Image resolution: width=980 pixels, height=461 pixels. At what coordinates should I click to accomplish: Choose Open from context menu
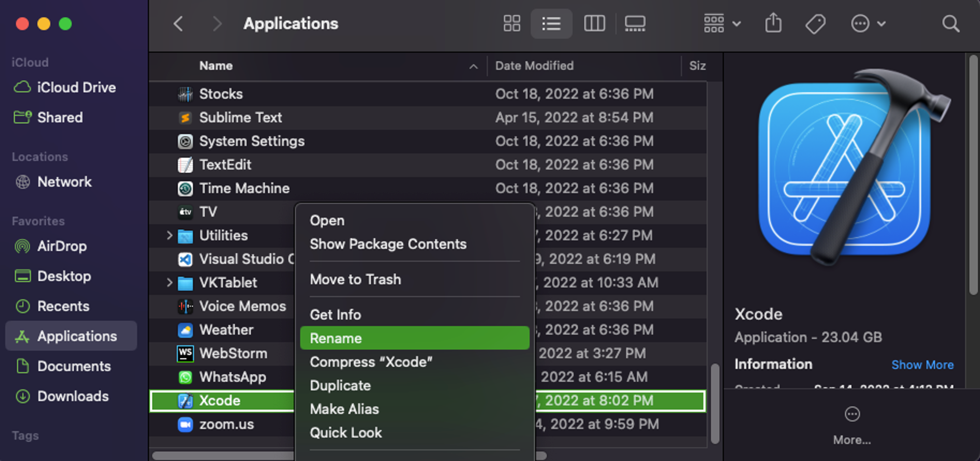pos(415,221)
